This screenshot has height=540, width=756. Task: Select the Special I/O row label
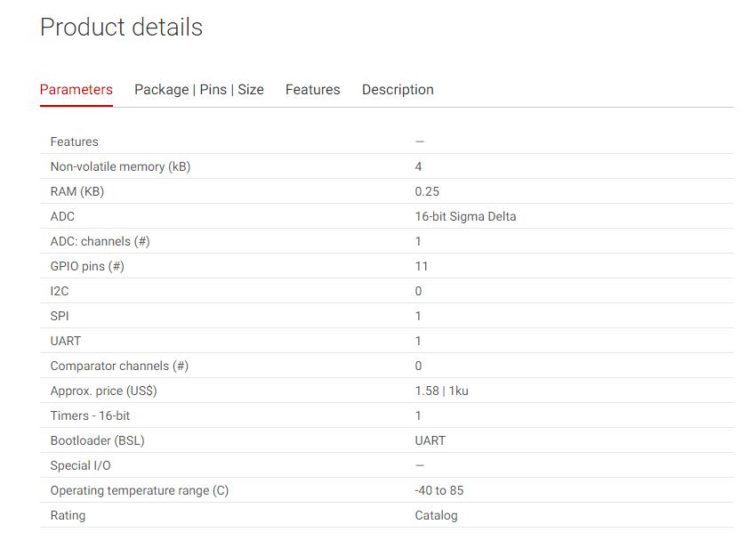[x=81, y=466]
